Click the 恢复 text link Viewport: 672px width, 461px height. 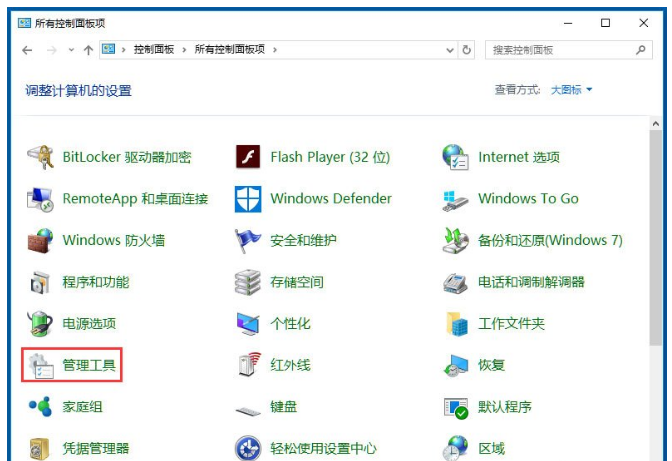(492, 365)
